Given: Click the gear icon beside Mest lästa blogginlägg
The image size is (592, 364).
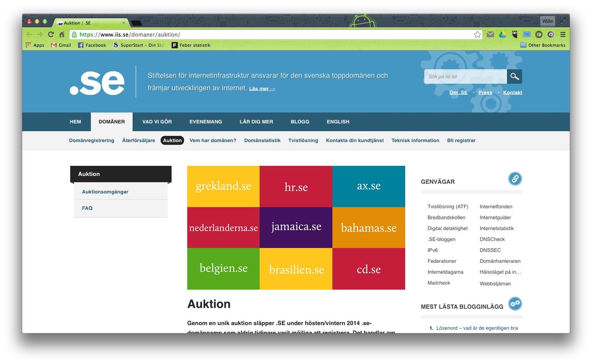Looking at the screenshot, I should (x=515, y=303).
